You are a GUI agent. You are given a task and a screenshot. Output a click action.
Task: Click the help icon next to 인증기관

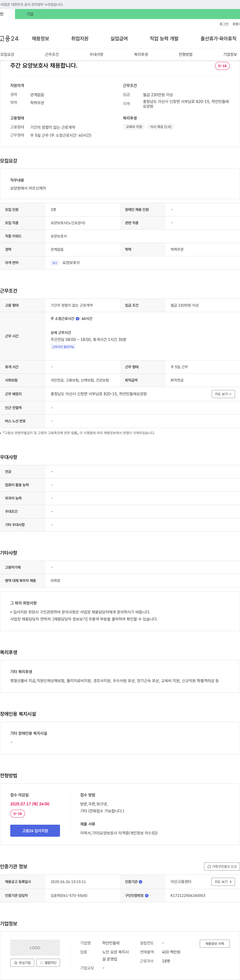click(140, 882)
